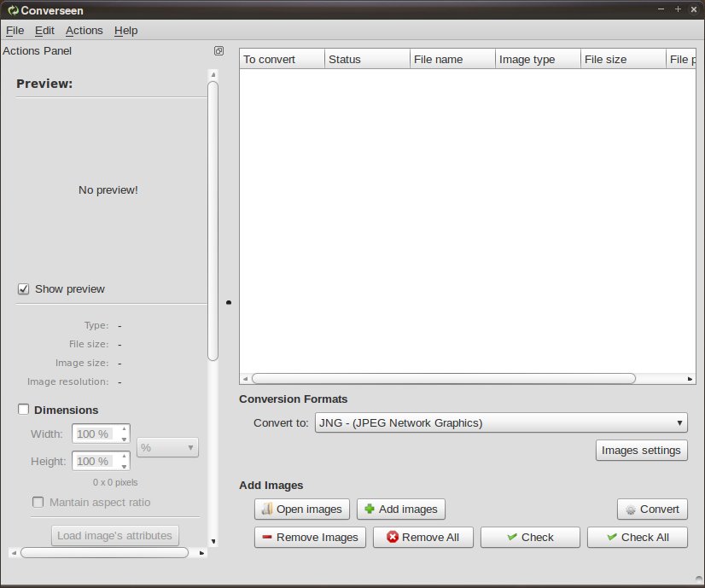Viewport: 705px width, 588px height.
Task: Click the Remove Images button
Action: click(x=310, y=537)
